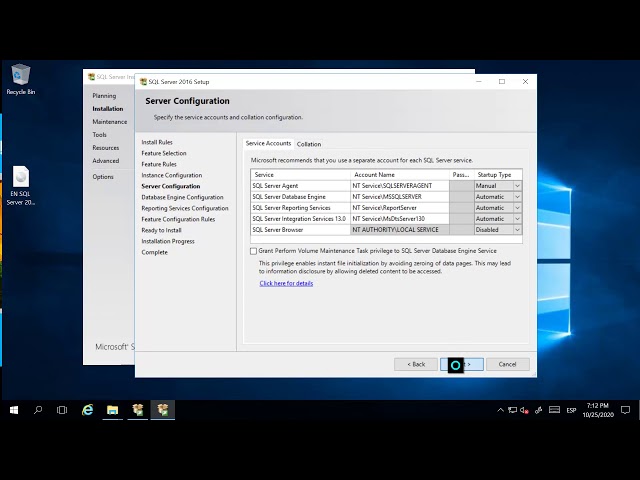
Task: Open the Windows Start menu
Action: pos(13,410)
